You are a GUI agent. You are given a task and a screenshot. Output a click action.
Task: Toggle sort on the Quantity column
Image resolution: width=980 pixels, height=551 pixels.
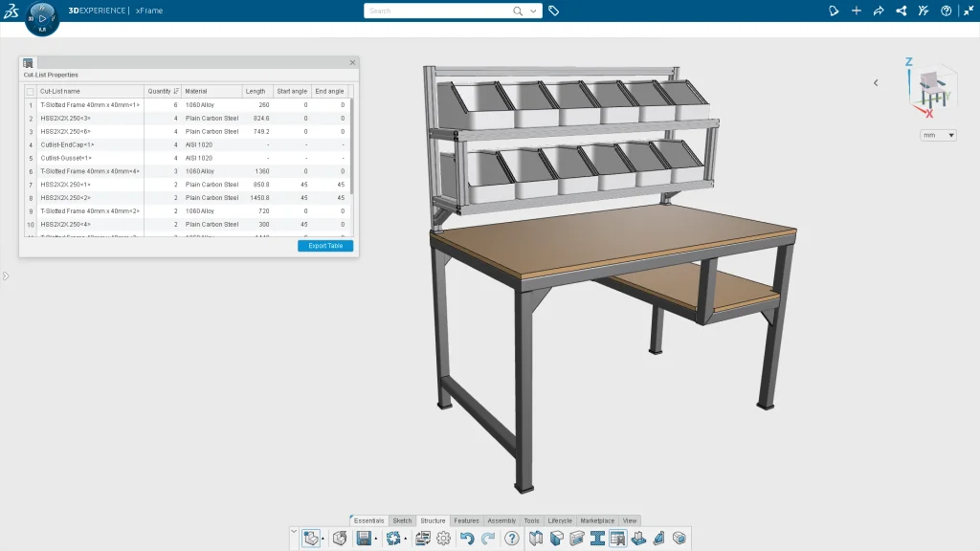pos(163,92)
